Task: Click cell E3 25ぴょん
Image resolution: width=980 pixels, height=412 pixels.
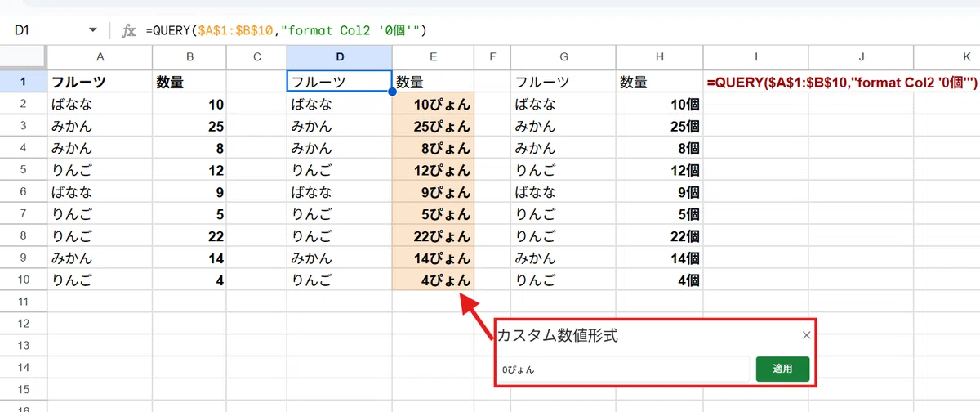Action: pyautogui.click(x=433, y=126)
